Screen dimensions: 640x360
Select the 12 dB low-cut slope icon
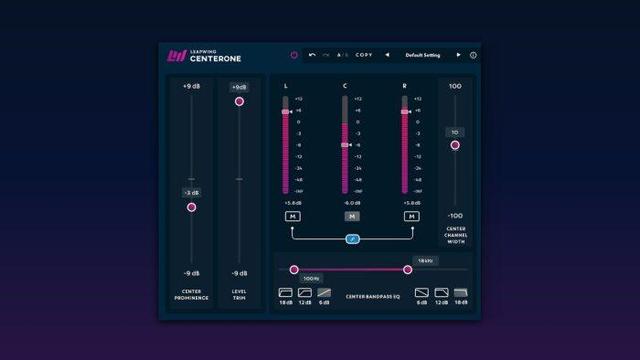pyautogui.click(x=305, y=293)
